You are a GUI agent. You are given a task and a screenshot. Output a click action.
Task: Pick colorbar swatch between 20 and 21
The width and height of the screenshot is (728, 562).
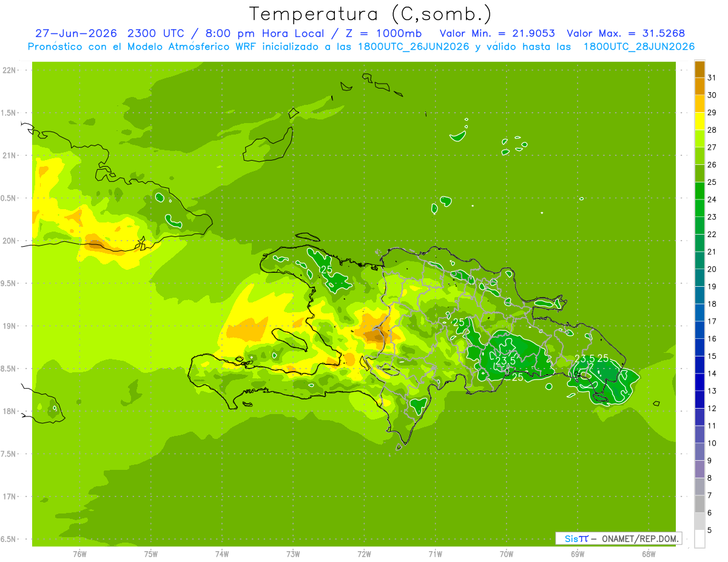699,261
